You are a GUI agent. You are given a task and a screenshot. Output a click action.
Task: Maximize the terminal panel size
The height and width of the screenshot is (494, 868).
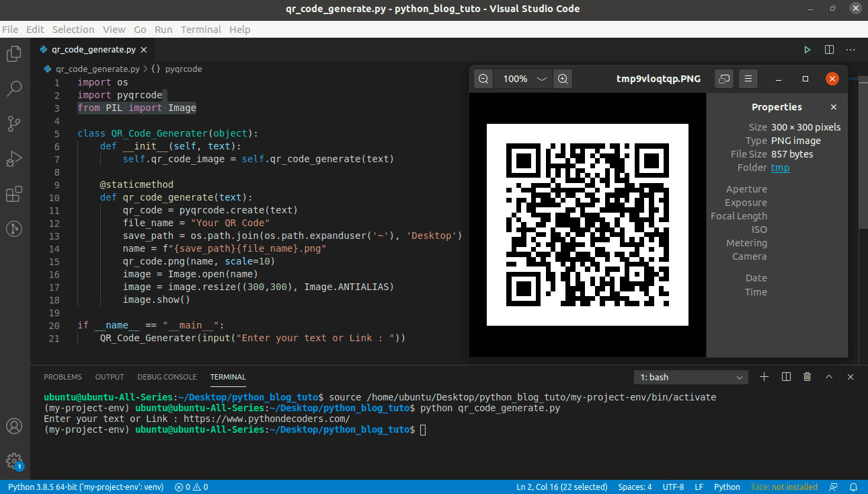pyautogui.click(x=829, y=377)
